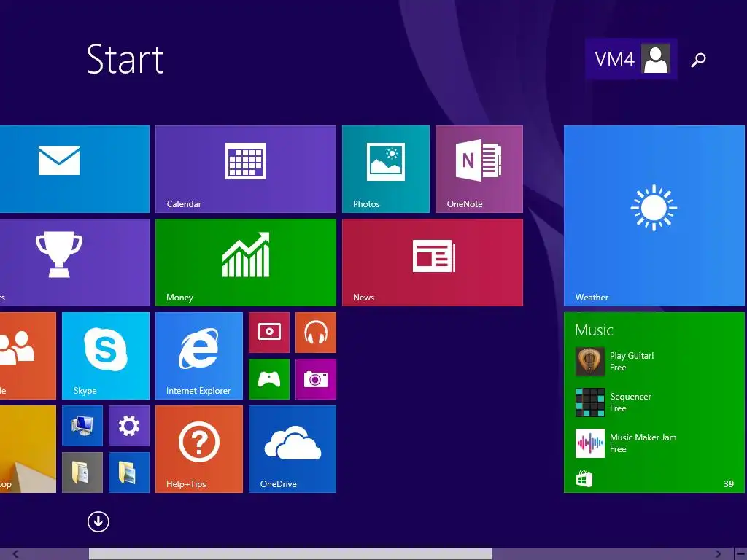Open the small Music headphones tile

316,332
